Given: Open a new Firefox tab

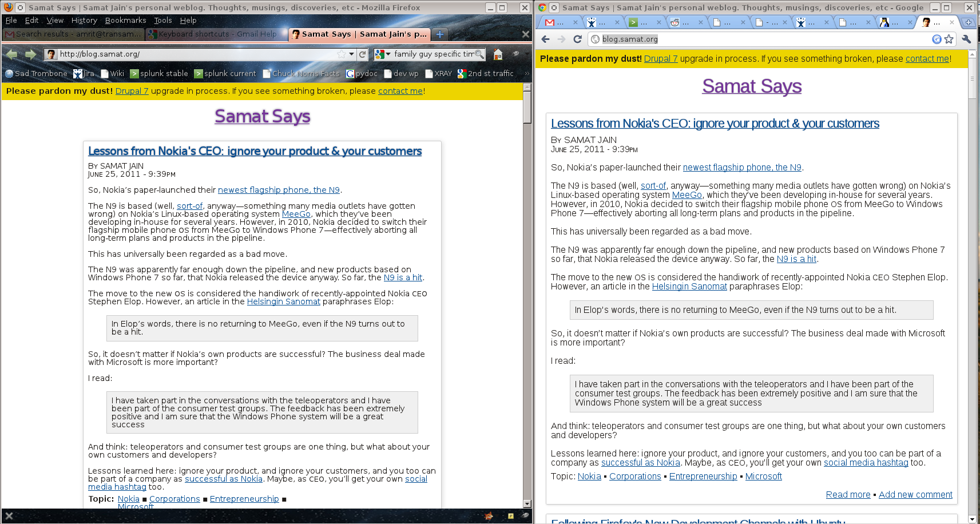Looking at the screenshot, I should [440, 34].
